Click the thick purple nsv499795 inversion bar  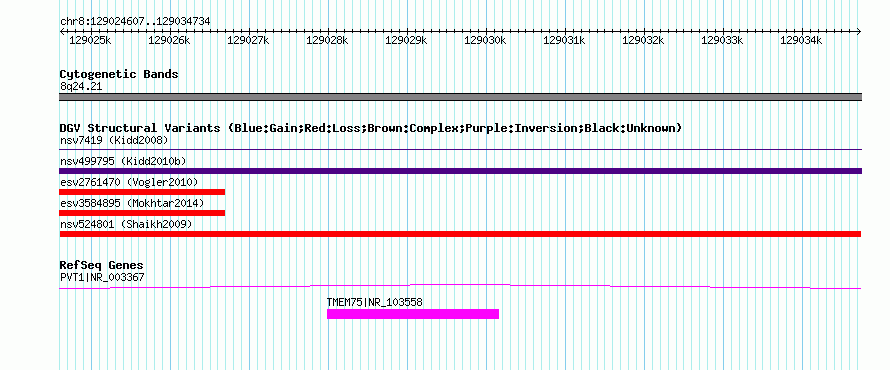[x=460, y=171]
